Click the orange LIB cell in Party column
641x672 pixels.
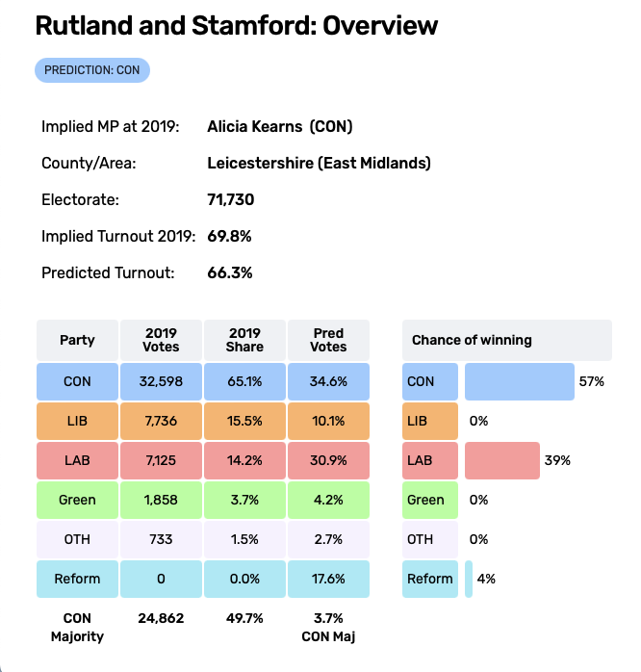(77, 421)
